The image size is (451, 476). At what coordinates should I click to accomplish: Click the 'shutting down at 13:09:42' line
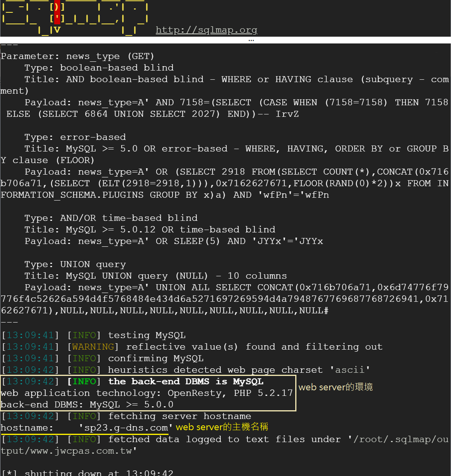coord(88,473)
